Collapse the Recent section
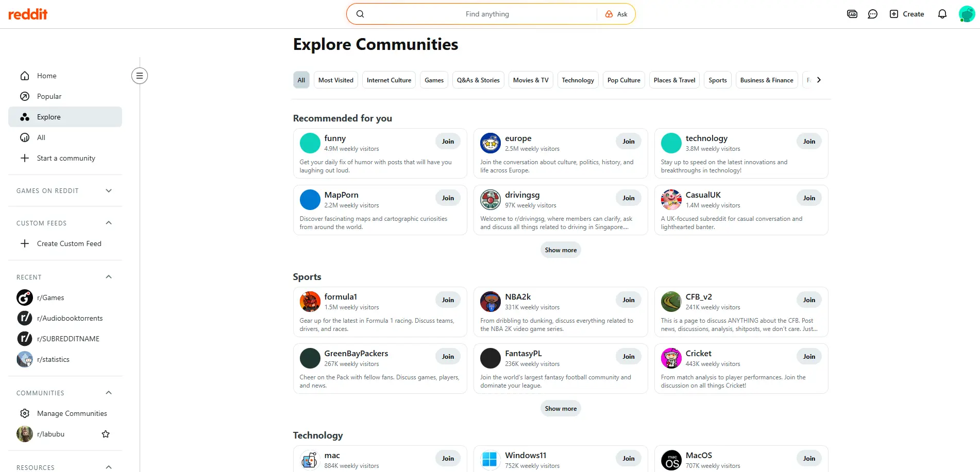 [x=109, y=277]
